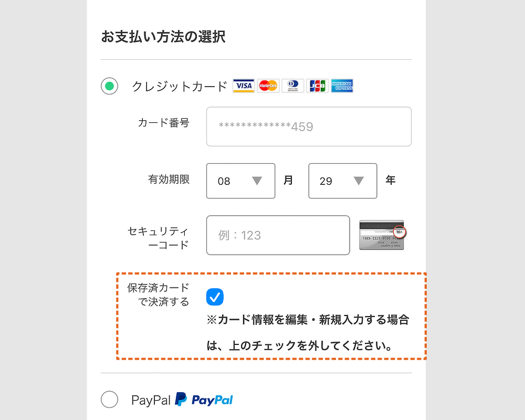Click the security code card illustration
Viewport: 525px width, 420px height.
pos(382,235)
